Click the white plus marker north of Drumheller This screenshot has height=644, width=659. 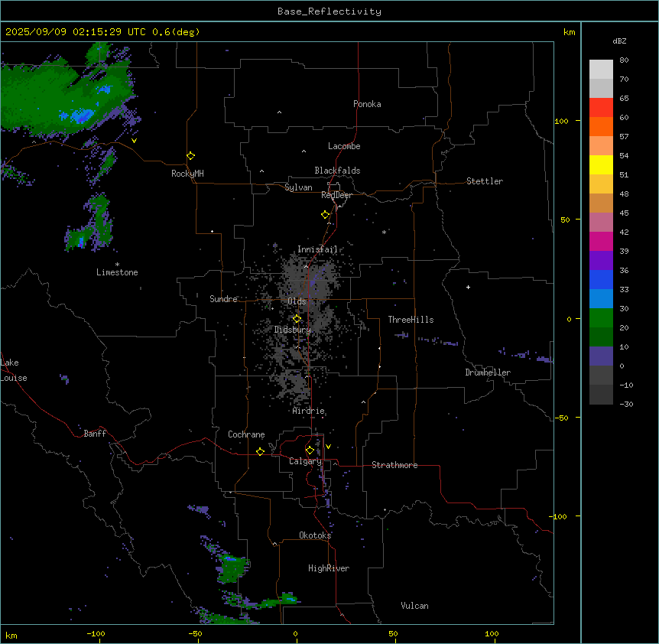click(468, 287)
